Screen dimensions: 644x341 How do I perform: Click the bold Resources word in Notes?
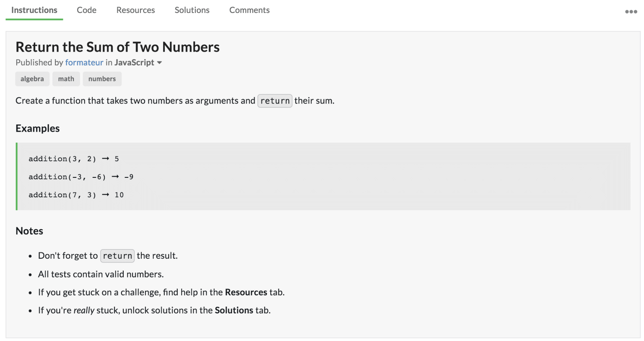(246, 292)
